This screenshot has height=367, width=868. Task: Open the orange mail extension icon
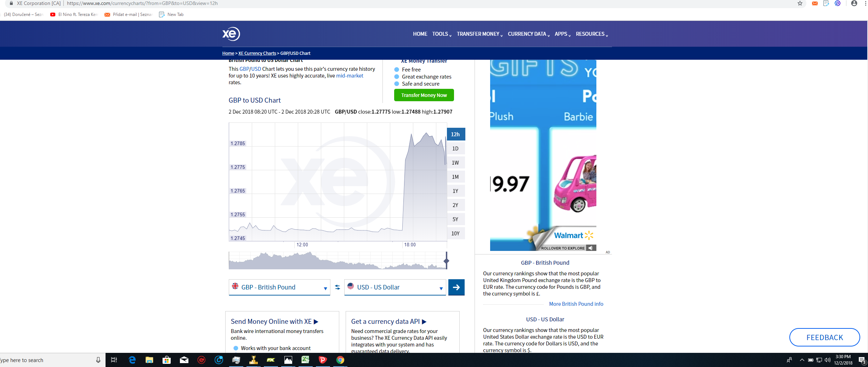815,4
